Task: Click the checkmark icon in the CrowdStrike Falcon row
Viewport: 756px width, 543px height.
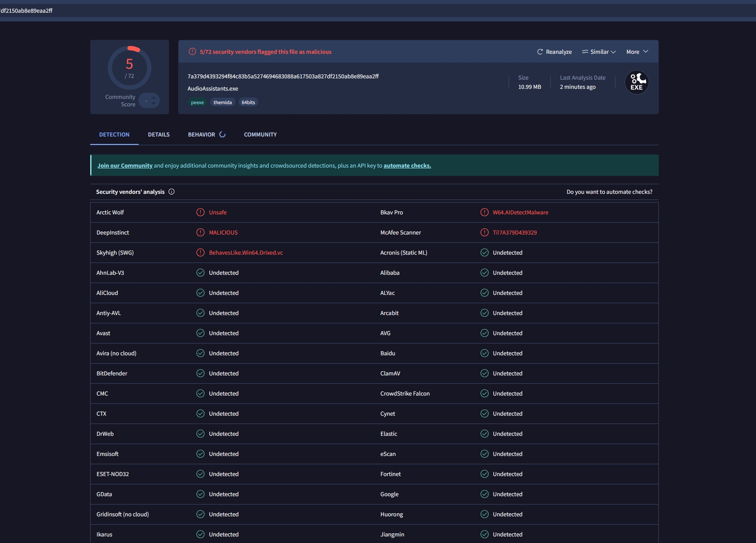Action: (x=484, y=393)
